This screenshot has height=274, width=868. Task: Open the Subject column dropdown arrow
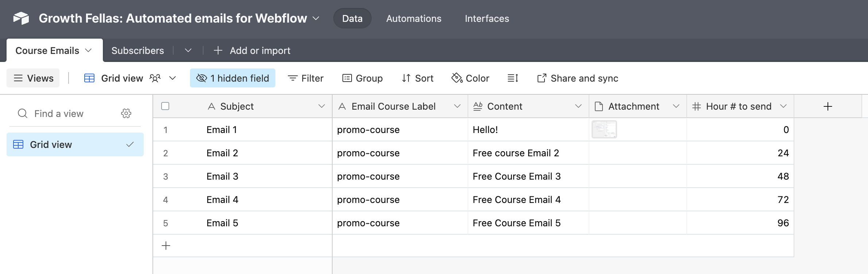click(x=322, y=106)
